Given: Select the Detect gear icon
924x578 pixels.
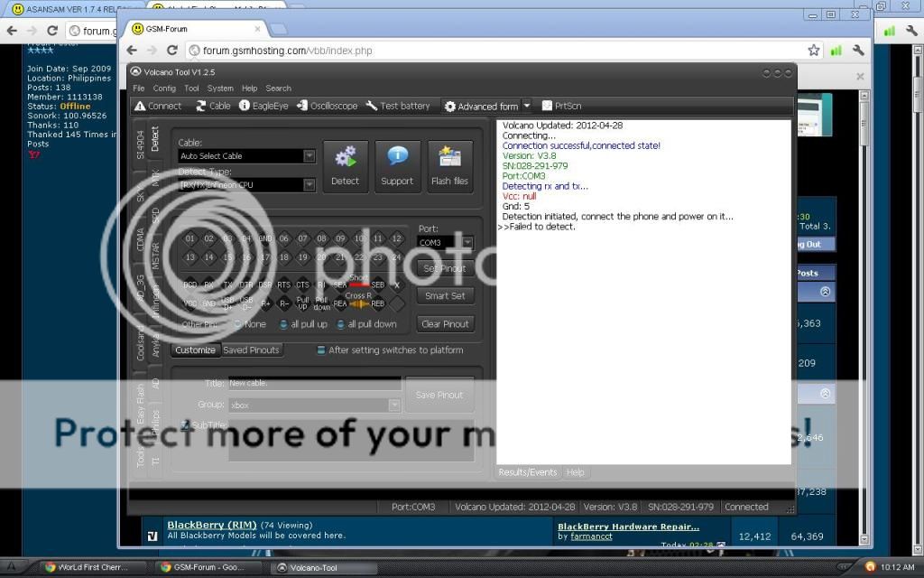Looking at the screenshot, I should click(345, 166).
